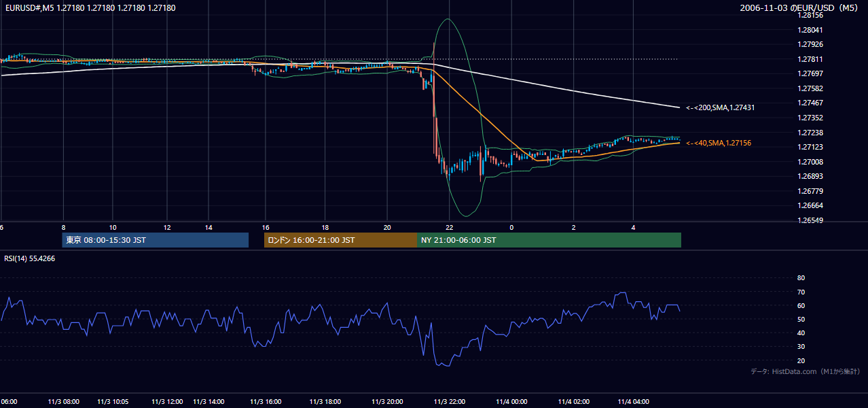Click hour label 22 under price chart
The image size is (868, 408).
449,228
